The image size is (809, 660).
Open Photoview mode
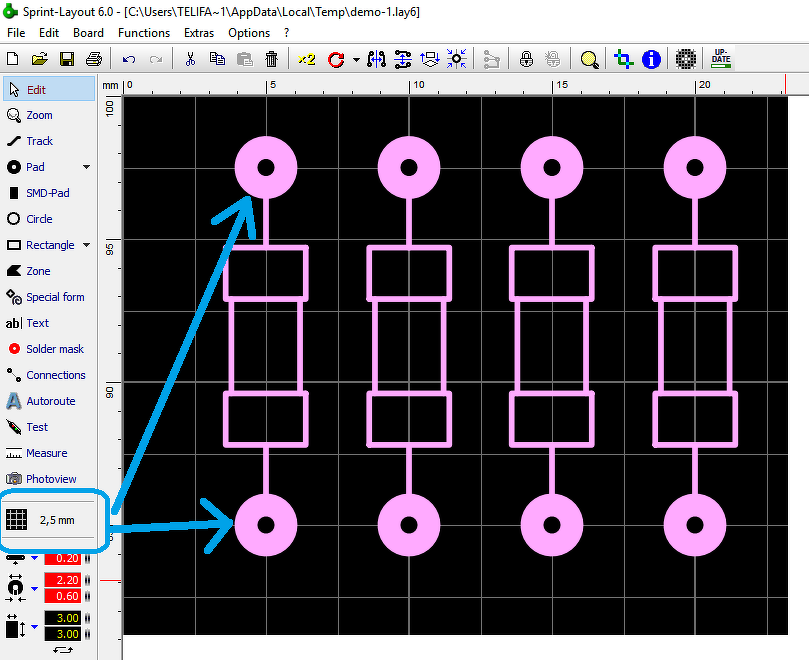coord(50,479)
